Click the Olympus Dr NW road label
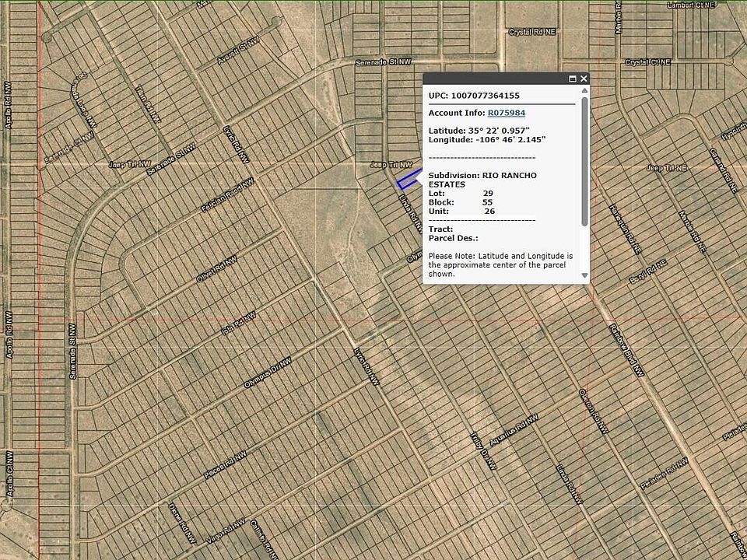 [260, 384]
